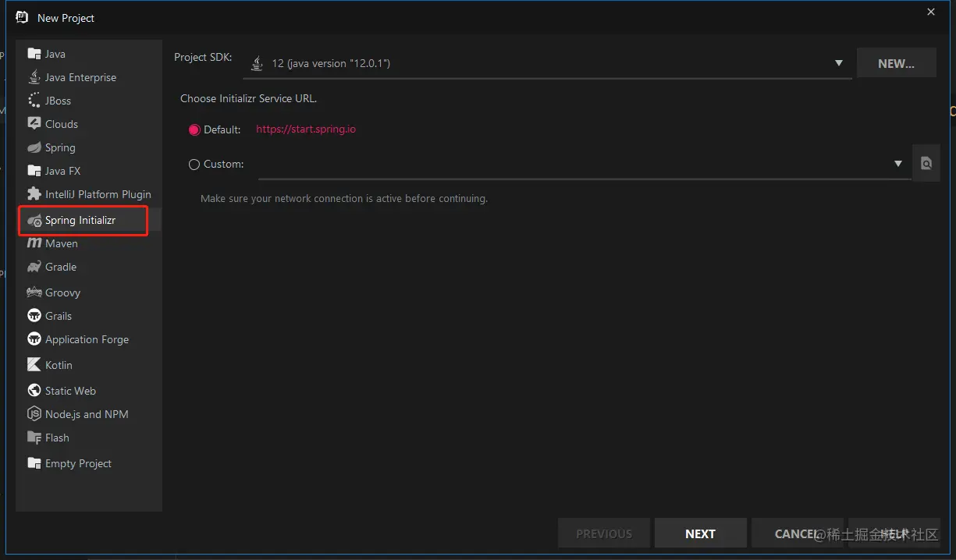The width and height of the screenshot is (956, 560).
Task: Select the Java FX list entry
Action: (x=89, y=171)
